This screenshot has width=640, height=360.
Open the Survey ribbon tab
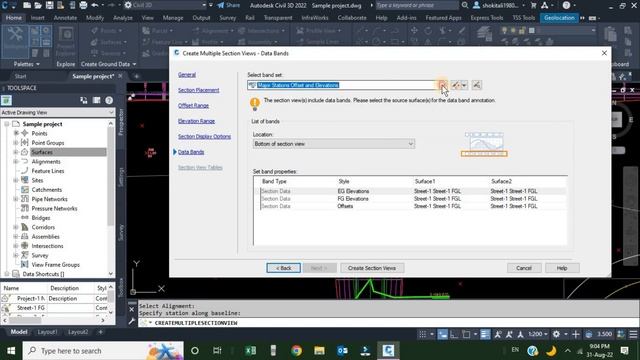click(227, 18)
